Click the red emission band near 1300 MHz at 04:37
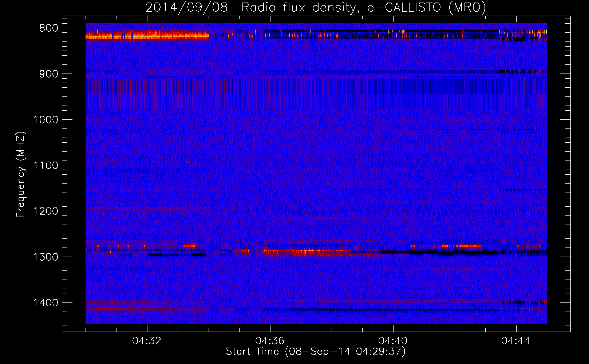 coord(308,252)
